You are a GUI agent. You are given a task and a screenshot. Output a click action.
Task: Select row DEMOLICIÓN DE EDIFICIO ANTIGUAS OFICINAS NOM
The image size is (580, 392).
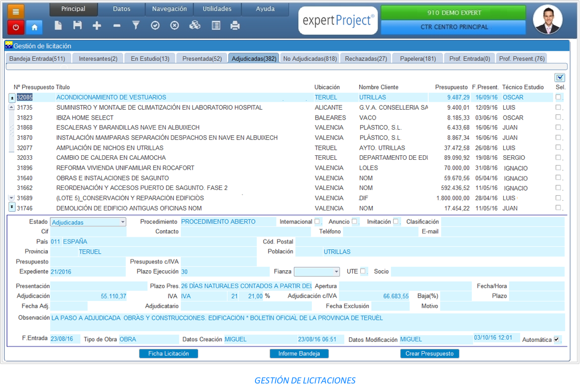click(285, 208)
